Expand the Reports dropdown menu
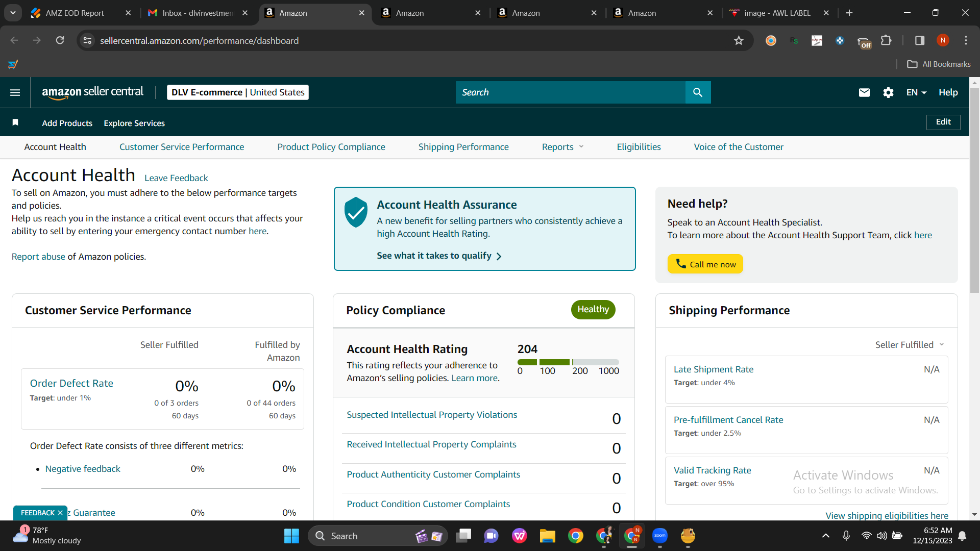The width and height of the screenshot is (980, 551). [562, 147]
